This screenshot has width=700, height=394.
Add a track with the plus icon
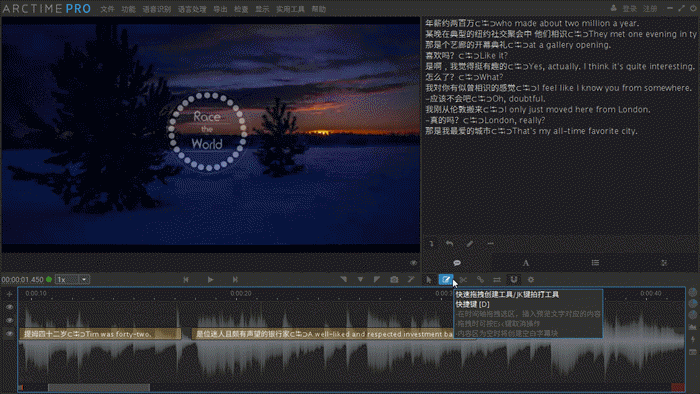click(x=9, y=294)
